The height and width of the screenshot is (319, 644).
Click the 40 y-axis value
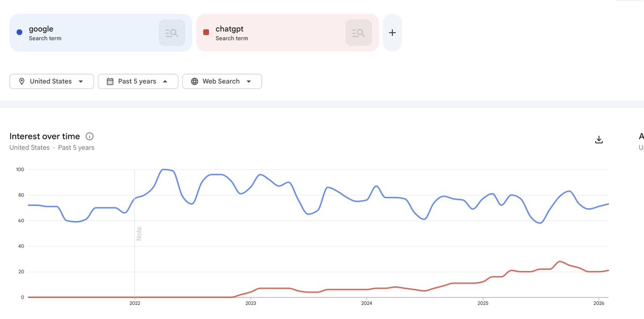(21, 246)
